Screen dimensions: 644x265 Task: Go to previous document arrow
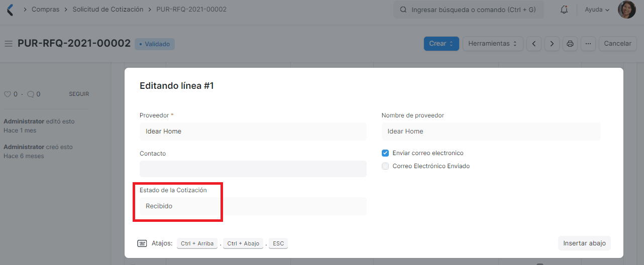[x=533, y=44]
